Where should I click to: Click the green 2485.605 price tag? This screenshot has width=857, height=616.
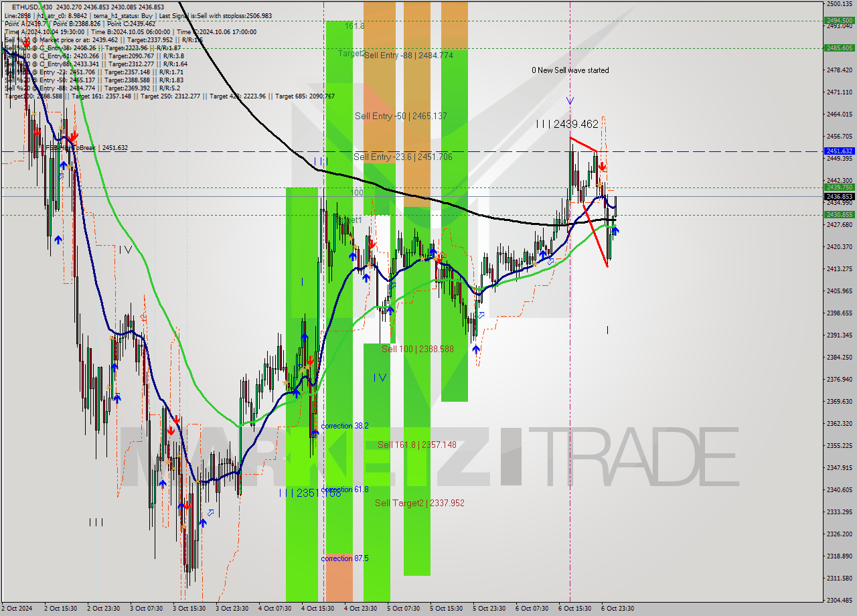tap(840, 48)
